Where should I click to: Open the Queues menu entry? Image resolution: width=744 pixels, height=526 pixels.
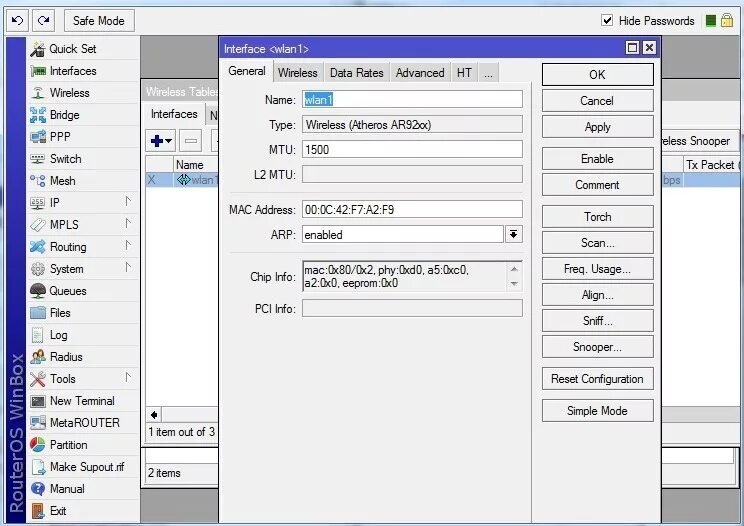click(x=84, y=291)
